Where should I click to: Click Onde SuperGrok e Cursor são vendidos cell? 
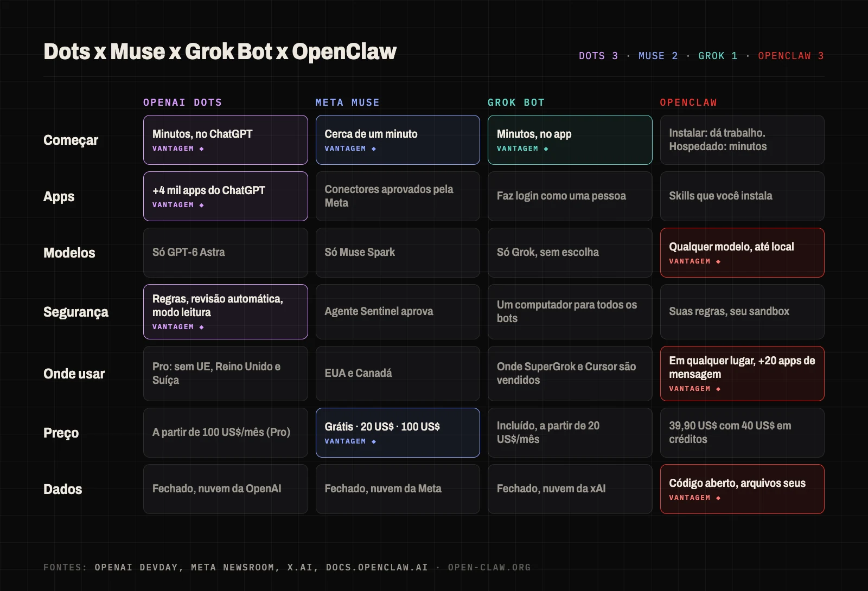[570, 374]
